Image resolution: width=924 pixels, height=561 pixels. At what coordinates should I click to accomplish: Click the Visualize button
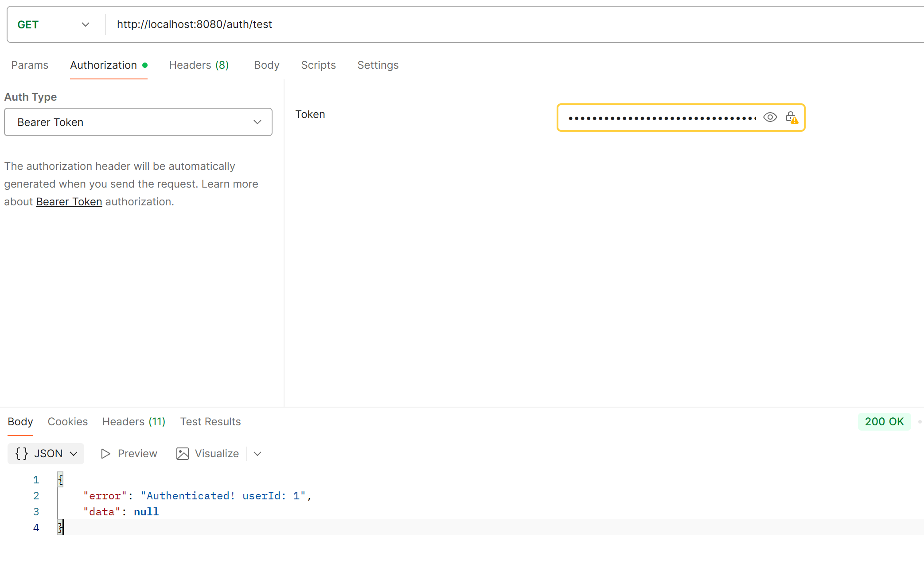[x=208, y=454]
